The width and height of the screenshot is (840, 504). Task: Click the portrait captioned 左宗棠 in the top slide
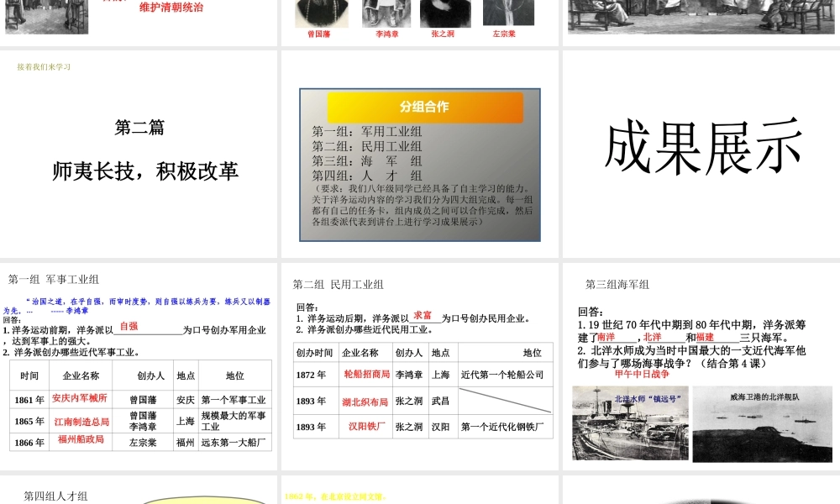(x=508, y=13)
